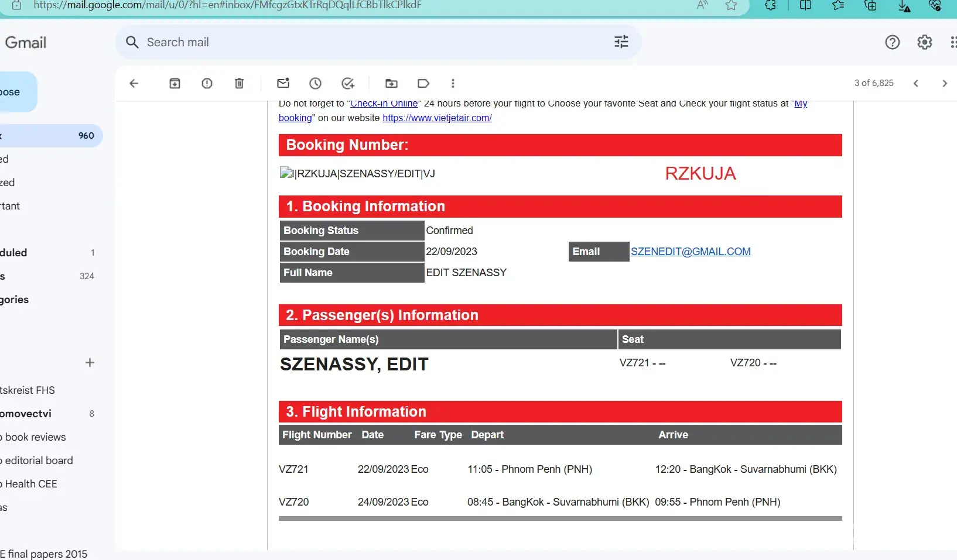Image resolution: width=957 pixels, height=560 pixels.
Task: Archive this email
Action: click(x=175, y=83)
